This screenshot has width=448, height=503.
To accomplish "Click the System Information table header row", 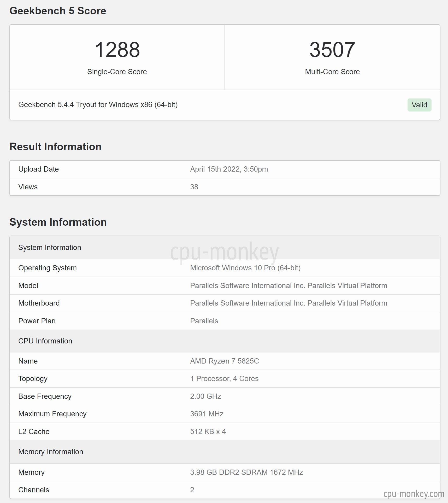I will coord(225,248).
